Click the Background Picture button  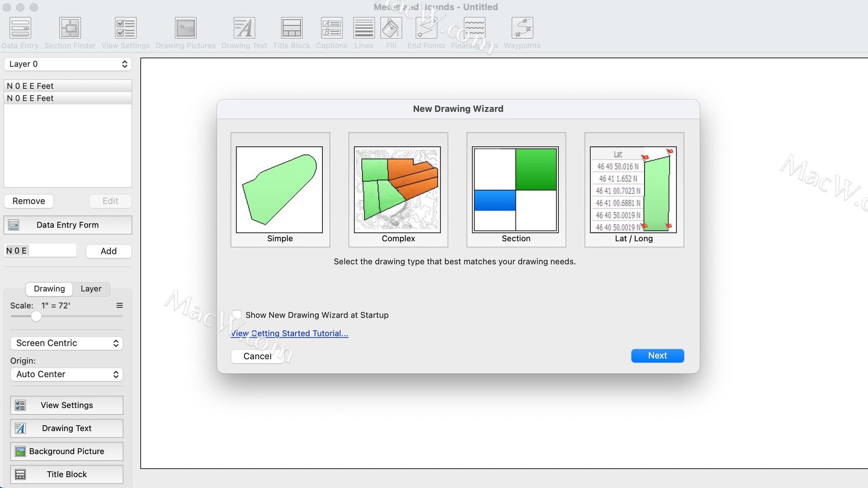[x=67, y=451]
